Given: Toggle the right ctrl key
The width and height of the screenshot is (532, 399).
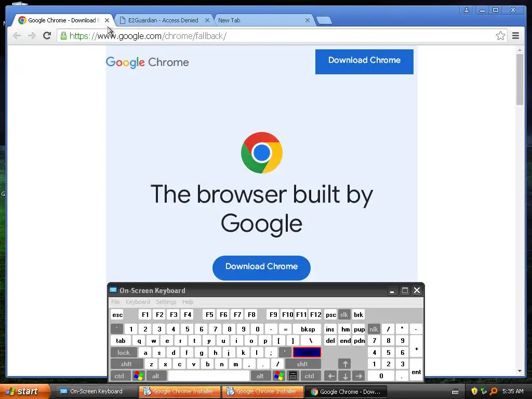Looking at the screenshot, I should tap(310, 376).
